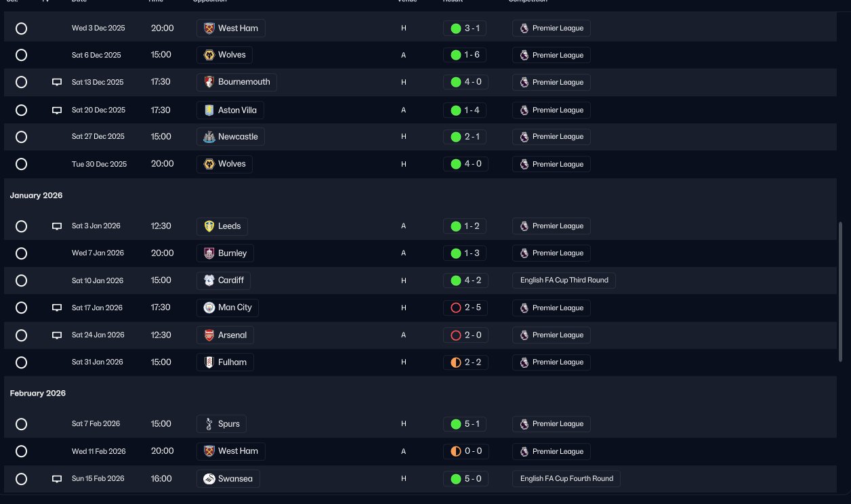The height and width of the screenshot is (504, 851).
Task: Click the TV broadcast icon for Leeds match
Action: click(x=57, y=226)
